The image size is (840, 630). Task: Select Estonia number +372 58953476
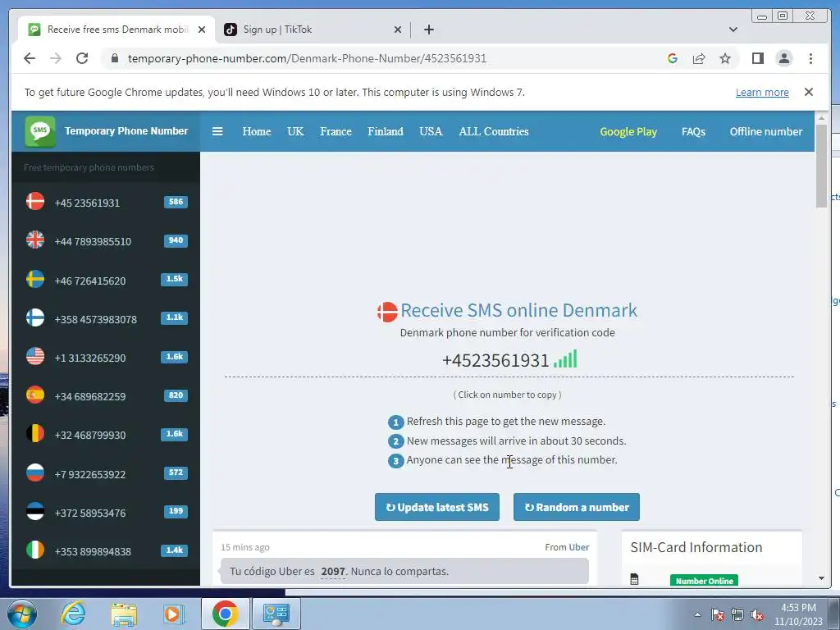(x=106, y=512)
